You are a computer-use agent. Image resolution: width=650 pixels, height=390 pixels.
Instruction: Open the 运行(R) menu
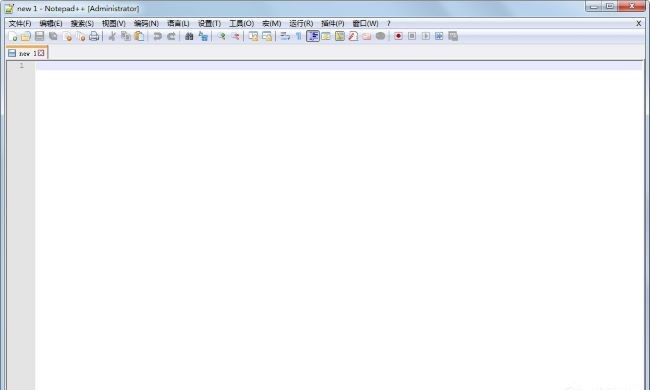[x=301, y=24]
